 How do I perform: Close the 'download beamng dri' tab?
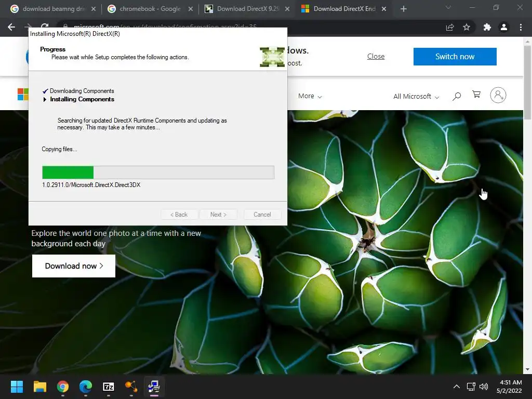pyautogui.click(x=94, y=9)
